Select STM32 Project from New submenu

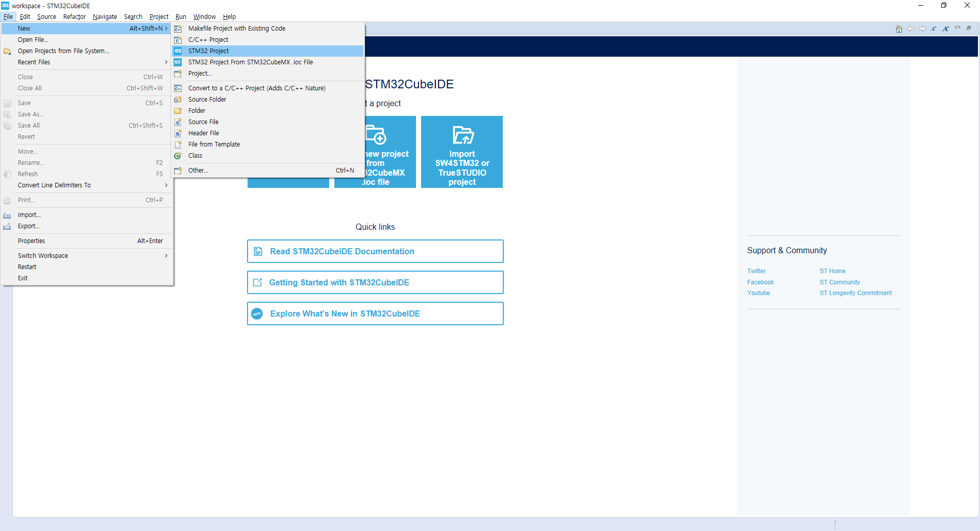[208, 51]
